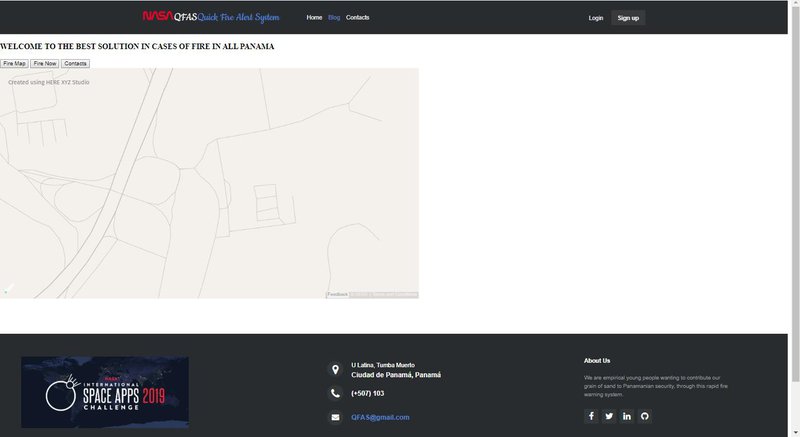Open the Home menu item
This screenshot has width=800, height=437.
[x=314, y=18]
